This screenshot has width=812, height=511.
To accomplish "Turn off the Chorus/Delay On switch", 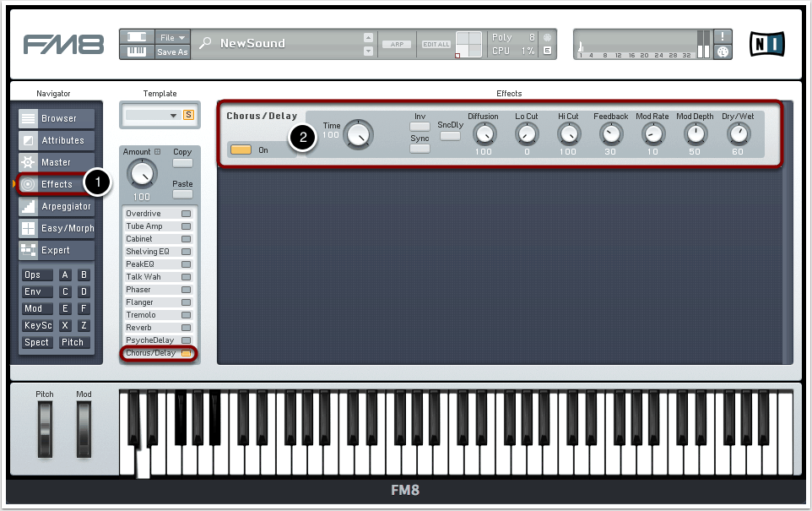I will pyautogui.click(x=241, y=149).
